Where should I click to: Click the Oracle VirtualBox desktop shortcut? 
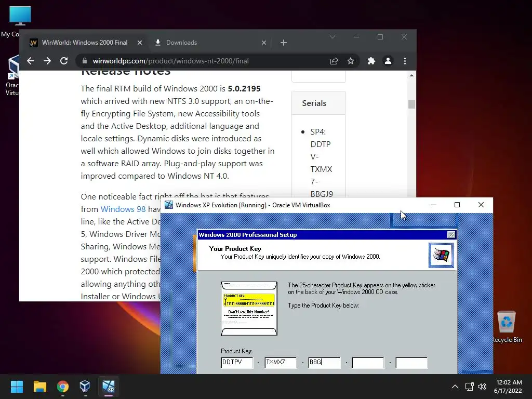[x=12, y=75]
